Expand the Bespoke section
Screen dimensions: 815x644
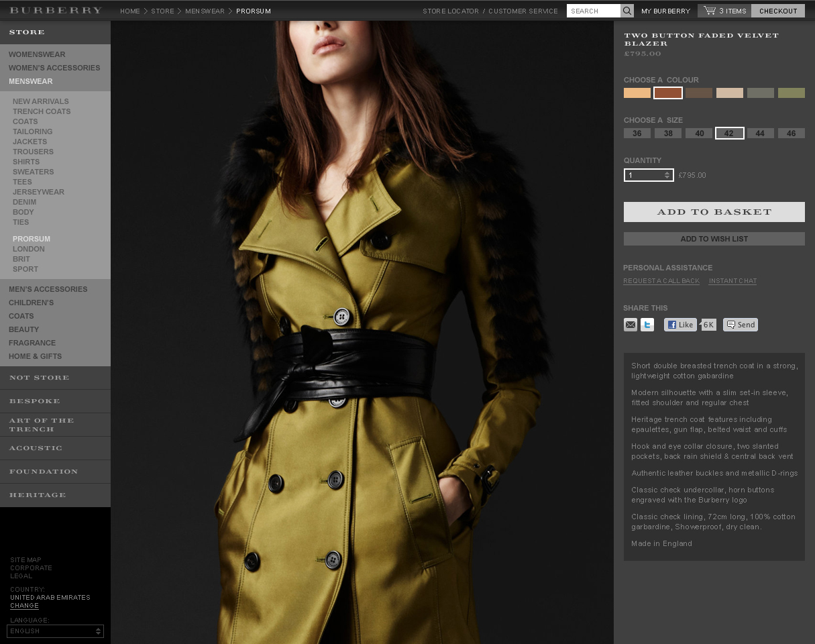tap(35, 401)
